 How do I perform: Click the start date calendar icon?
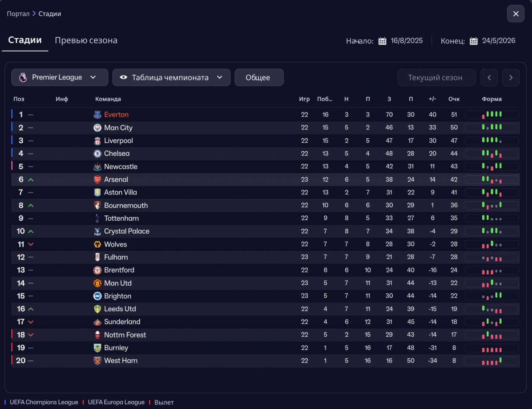pos(382,41)
